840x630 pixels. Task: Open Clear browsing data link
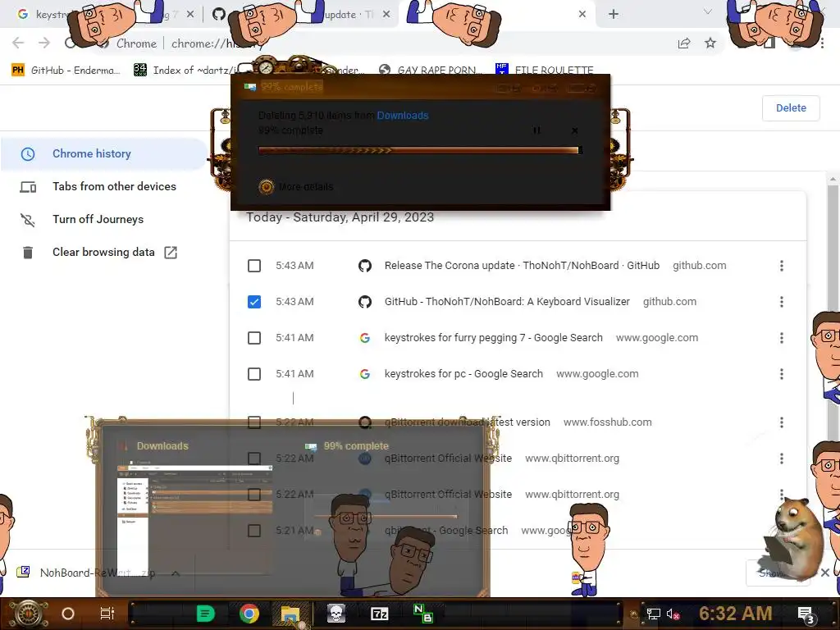[104, 253]
